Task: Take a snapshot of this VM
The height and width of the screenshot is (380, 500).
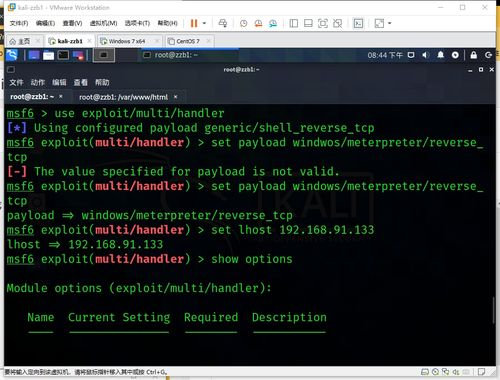Action: (x=244, y=23)
